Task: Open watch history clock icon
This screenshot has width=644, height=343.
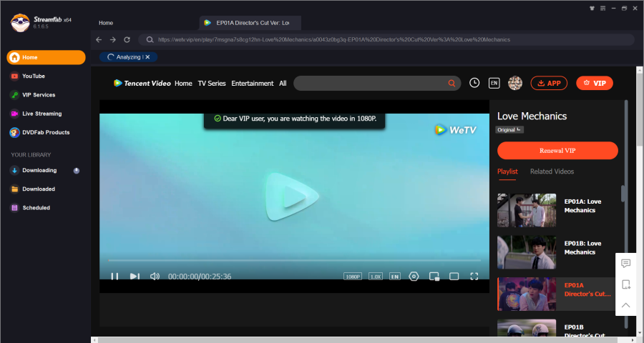Action: pos(474,83)
